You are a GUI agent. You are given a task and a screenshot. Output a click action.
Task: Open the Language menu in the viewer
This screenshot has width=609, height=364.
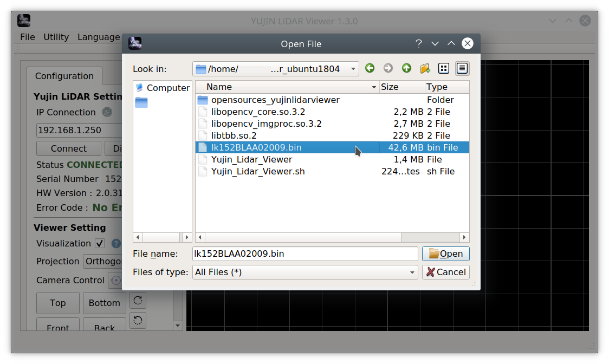pyautogui.click(x=99, y=37)
